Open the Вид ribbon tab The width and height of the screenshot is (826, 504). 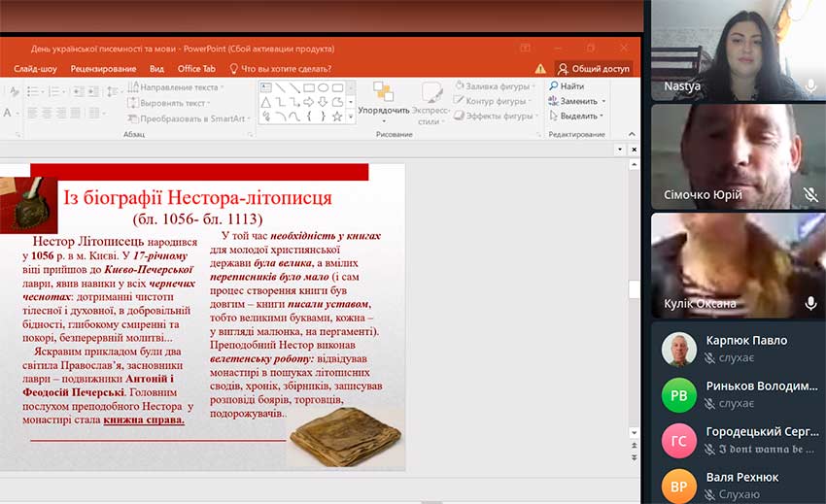pyautogui.click(x=156, y=69)
